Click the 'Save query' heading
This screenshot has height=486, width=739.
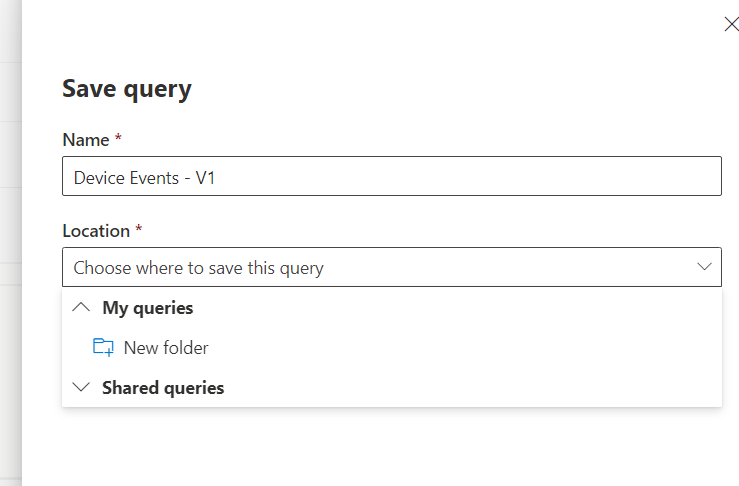pyautogui.click(x=127, y=88)
